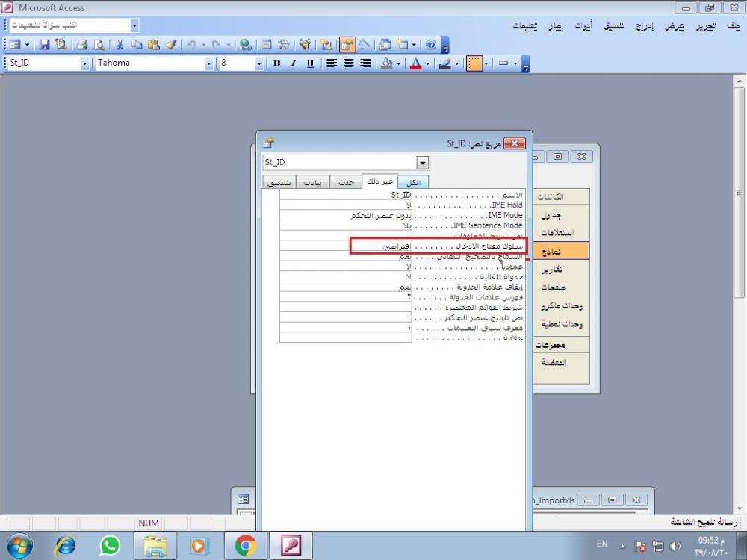747x560 pixels.
Task: Switch to the تنسيق tab
Action: (x=279, y=182)
